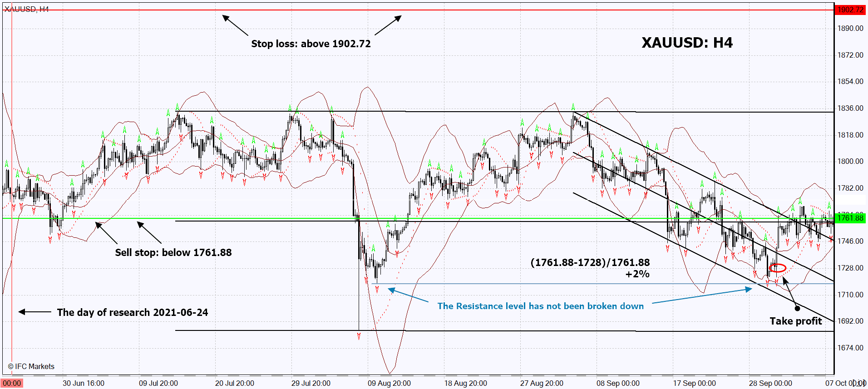Screen dimensions: 868x389
Task: Click 'The day of research 2021-06-24' text
Action: (133, 312)
